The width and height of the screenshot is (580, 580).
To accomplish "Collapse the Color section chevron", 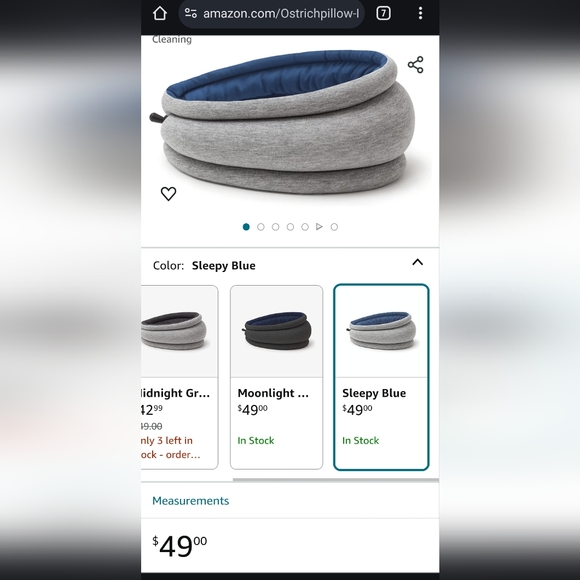I will (418, 262).
